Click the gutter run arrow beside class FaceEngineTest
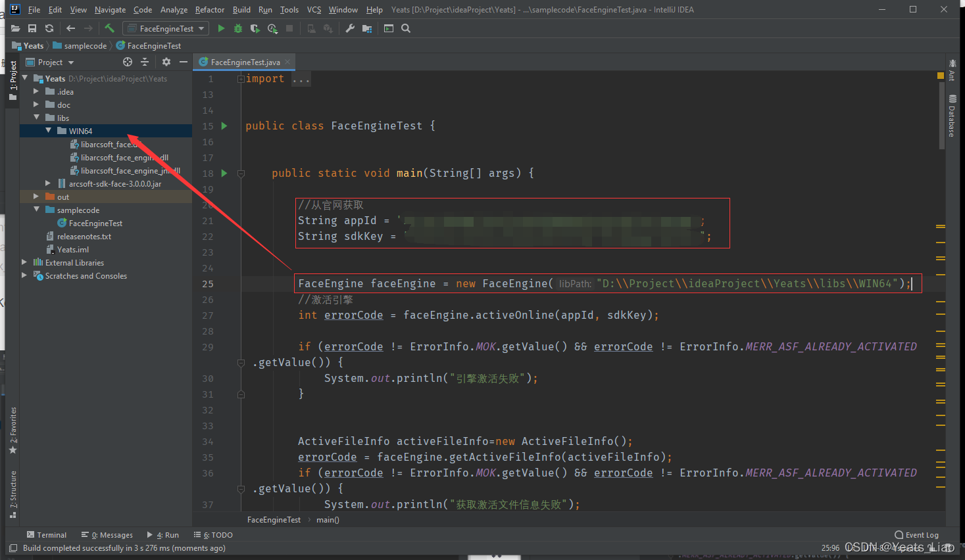Image resolution: width=965 pixels, height=560 pixels. click(x=224, y=126)
